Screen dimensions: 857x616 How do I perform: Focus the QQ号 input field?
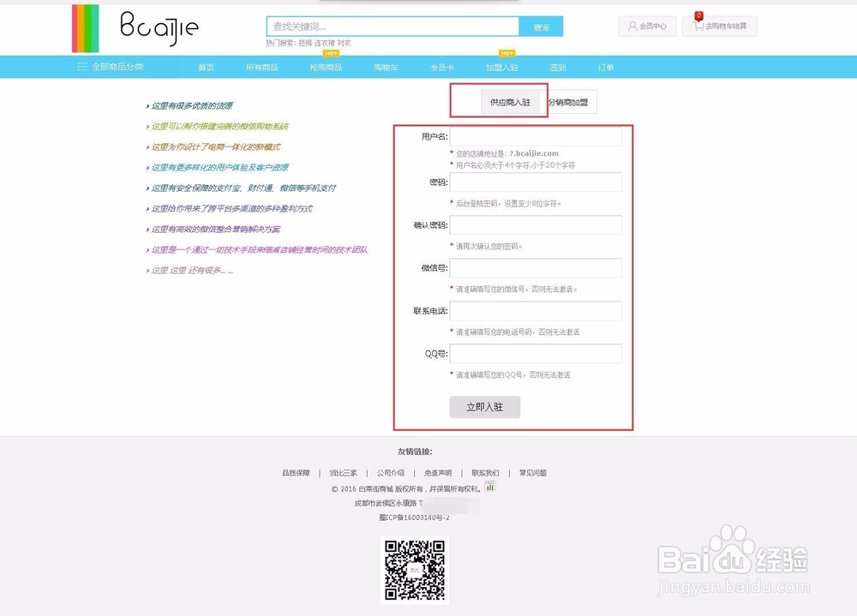click(x=536, y=354)
